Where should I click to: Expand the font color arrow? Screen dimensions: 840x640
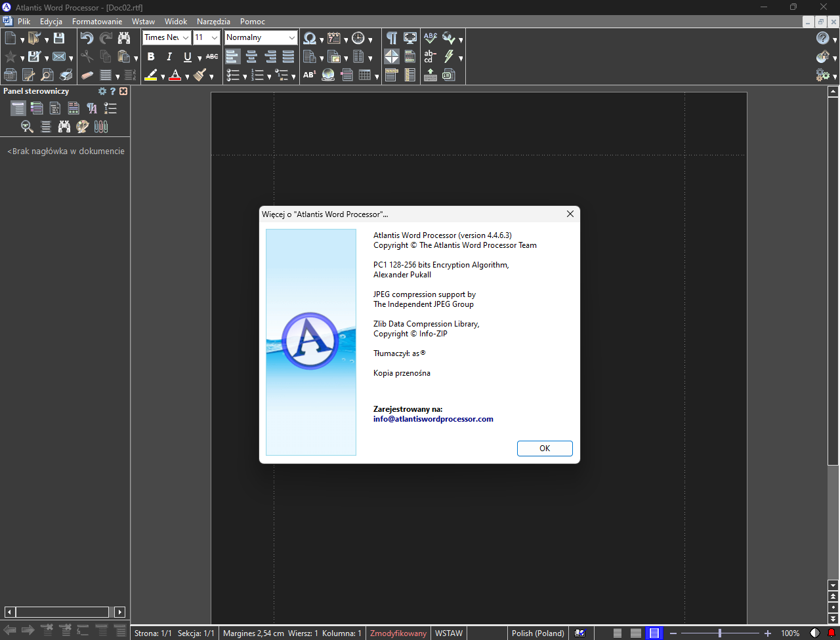coord(187,76)
